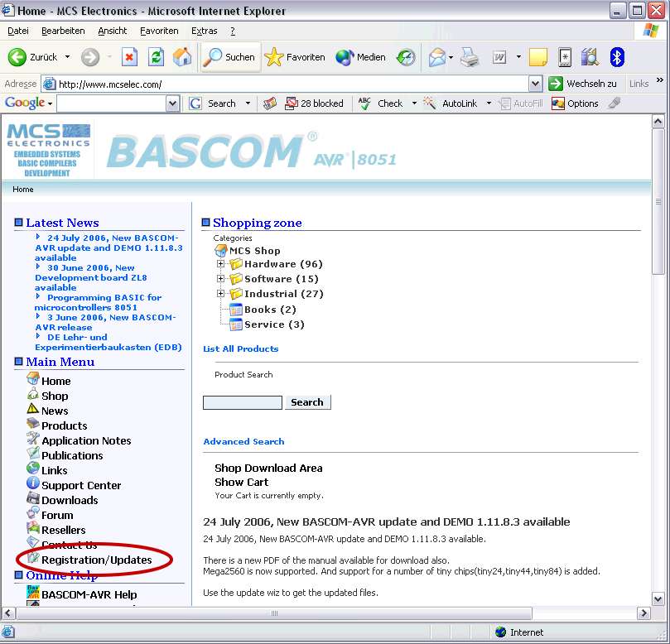The height and width of the screenshot is (644, 670).
Task: Click the Google toolbar search field
Action: 112,103
